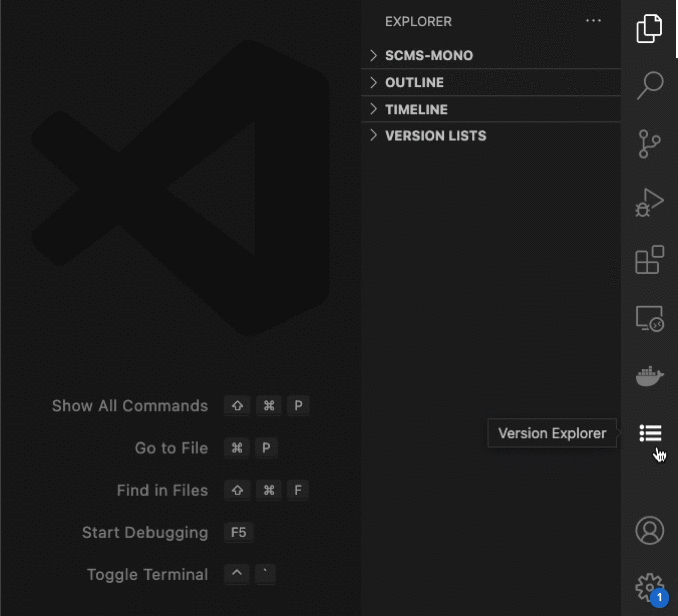Click the Start Debugging text

coord(145,533)
